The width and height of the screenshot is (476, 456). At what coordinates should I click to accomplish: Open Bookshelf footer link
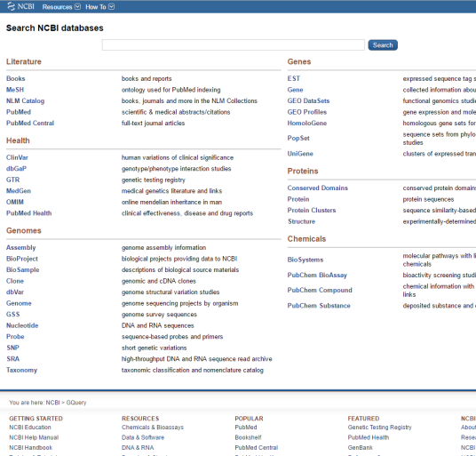click(x=248, y=437)
